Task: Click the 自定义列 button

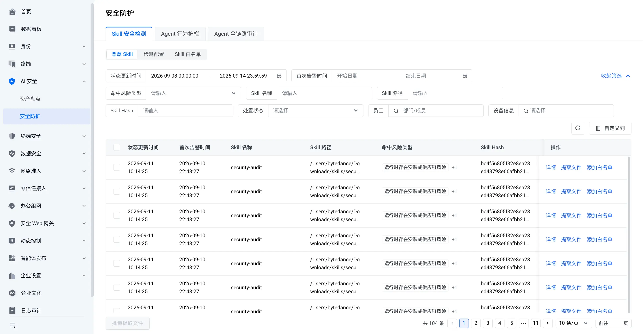Action: pos(610,128)
